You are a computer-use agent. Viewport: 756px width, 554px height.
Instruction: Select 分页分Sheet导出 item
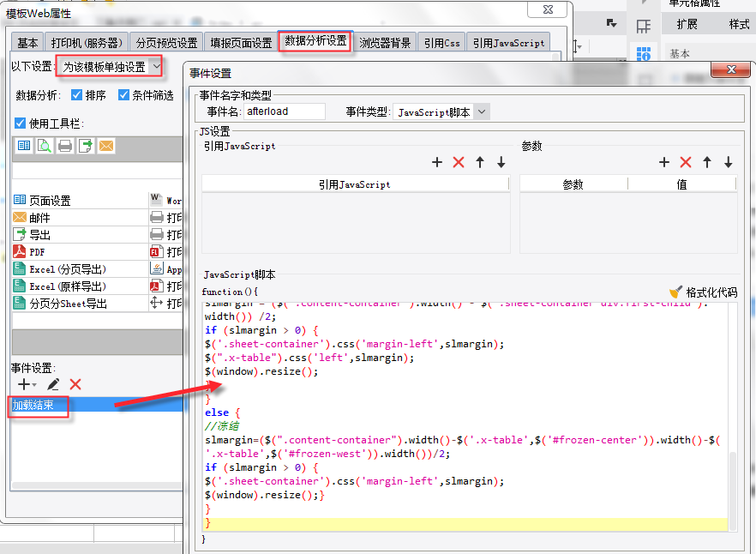(80, 303)
